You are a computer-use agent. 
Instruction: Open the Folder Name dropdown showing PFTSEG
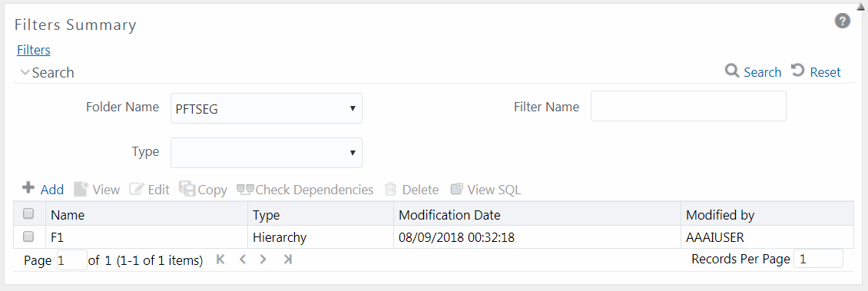267,108
